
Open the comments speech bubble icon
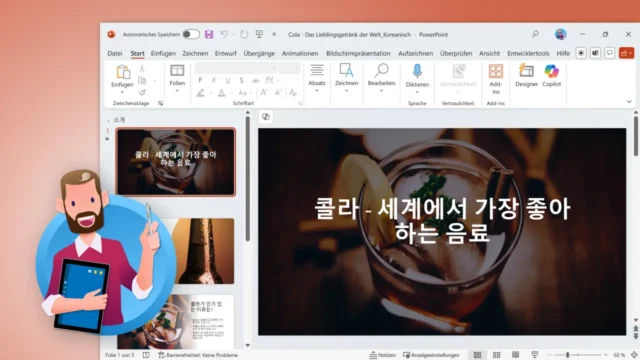coord(610,53)
